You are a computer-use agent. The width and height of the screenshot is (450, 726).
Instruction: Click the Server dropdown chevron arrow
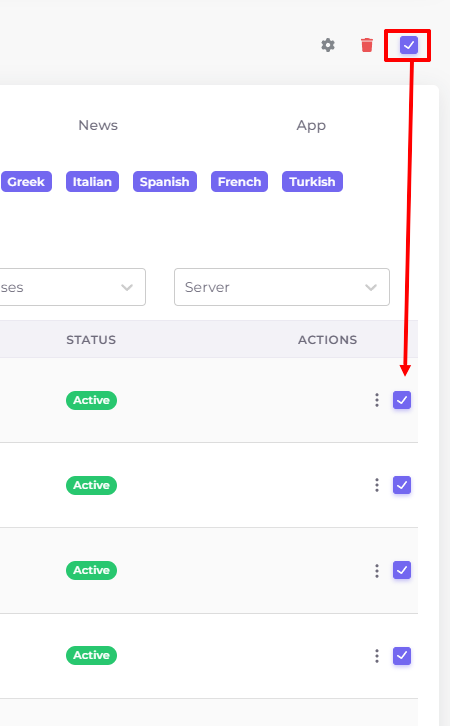click(x=371, y=288)
